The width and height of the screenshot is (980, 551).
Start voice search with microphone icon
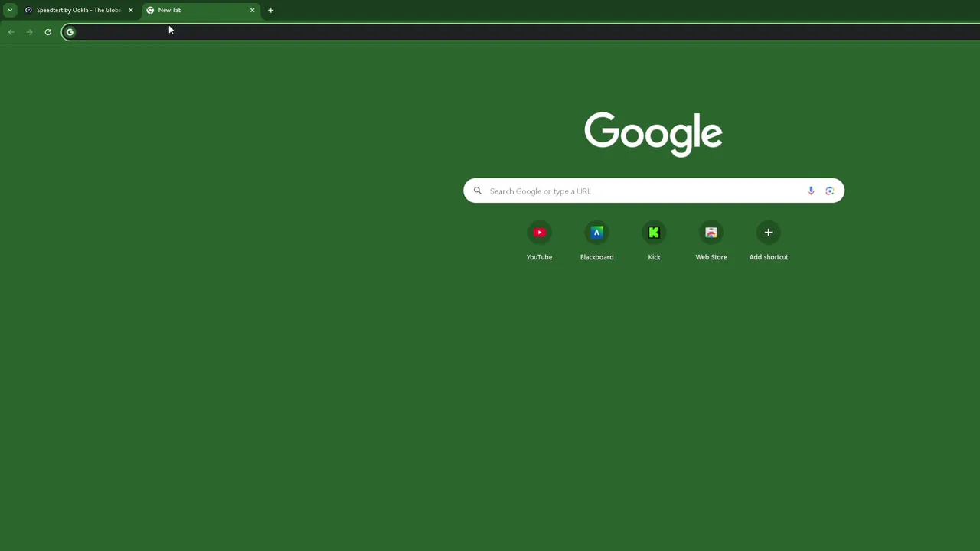coord(811,191)
